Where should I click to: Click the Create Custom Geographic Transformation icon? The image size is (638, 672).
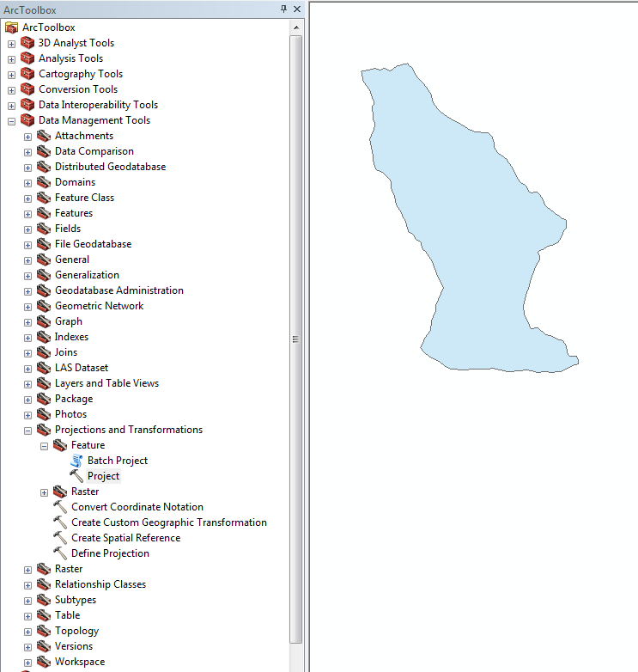tap(60, 522)
